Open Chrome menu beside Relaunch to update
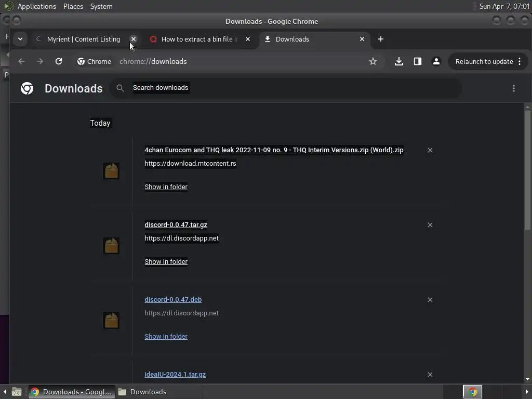Viewport: 532px width, 399px height. click(520, 61)
